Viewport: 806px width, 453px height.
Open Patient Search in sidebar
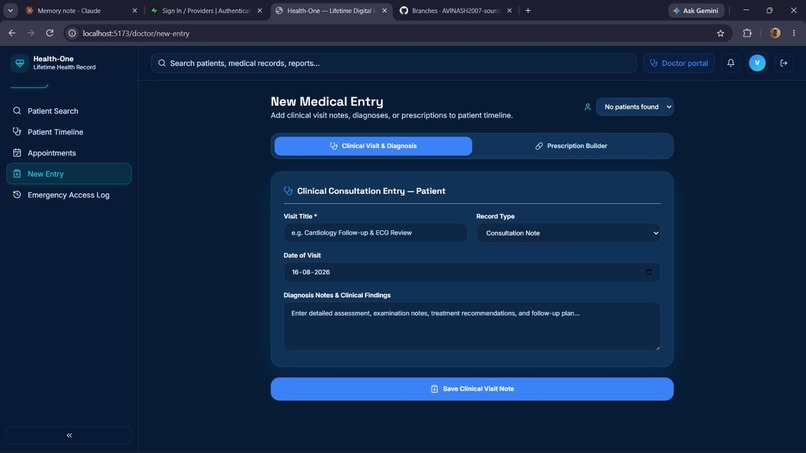[x=69, y=111]
